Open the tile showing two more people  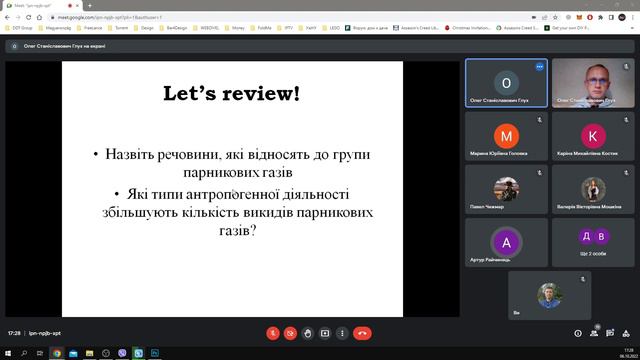coord(593,242)
